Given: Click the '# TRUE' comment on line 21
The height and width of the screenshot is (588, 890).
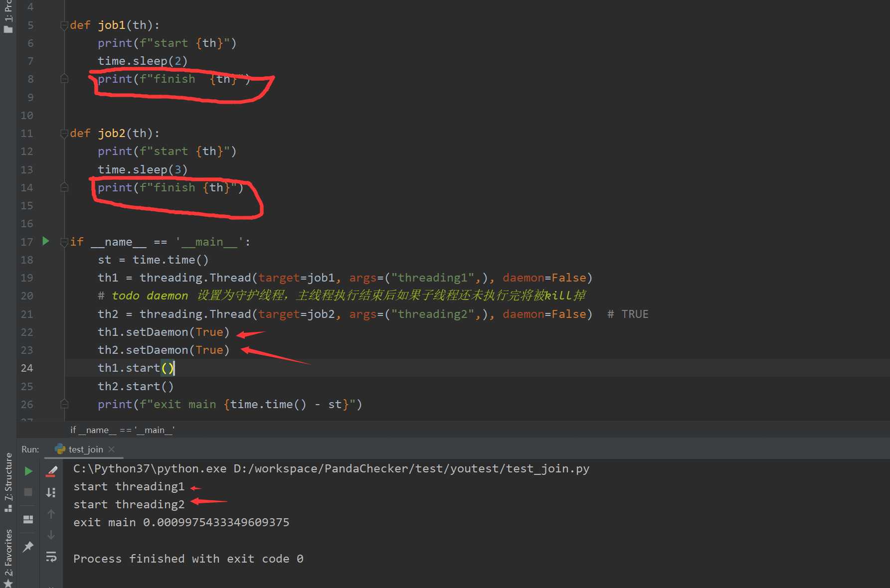Looking at the screenshot, I should [628, 314].
